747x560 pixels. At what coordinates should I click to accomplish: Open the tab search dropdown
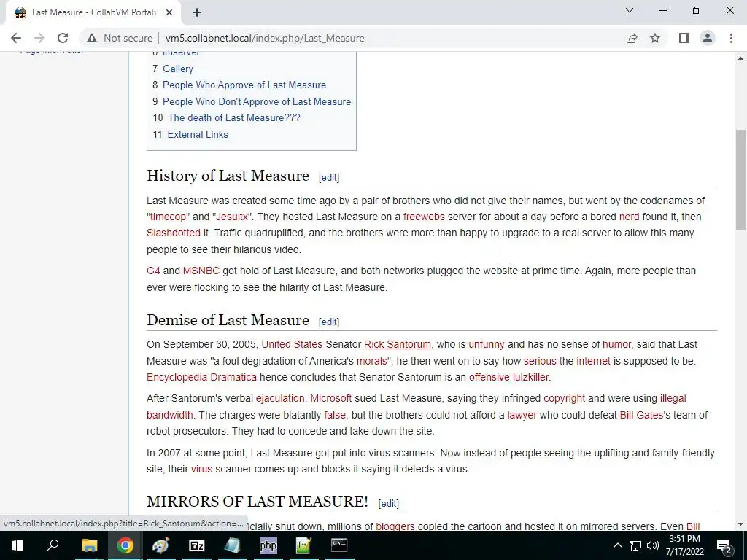coord(629,10)
